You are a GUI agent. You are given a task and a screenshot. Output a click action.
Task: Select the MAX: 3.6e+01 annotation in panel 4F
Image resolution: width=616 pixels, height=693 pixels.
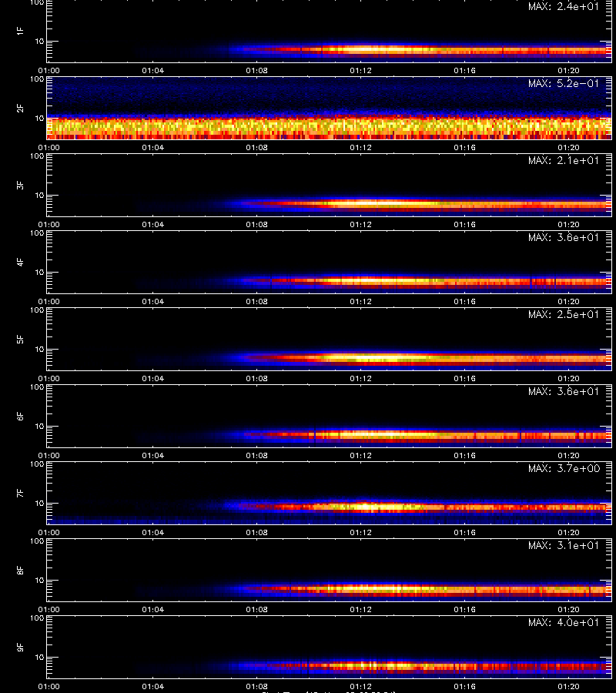[564, 237]
